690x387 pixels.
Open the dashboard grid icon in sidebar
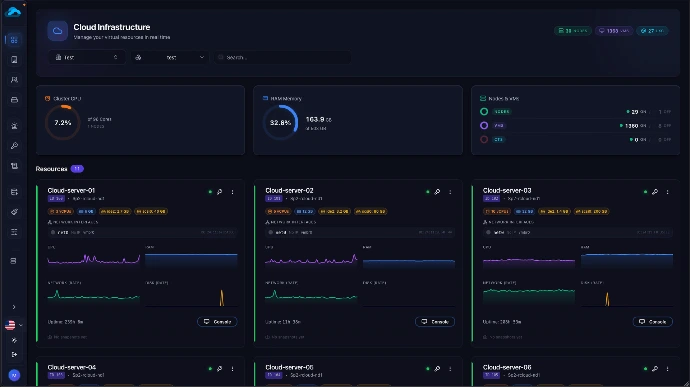[14, 40]
